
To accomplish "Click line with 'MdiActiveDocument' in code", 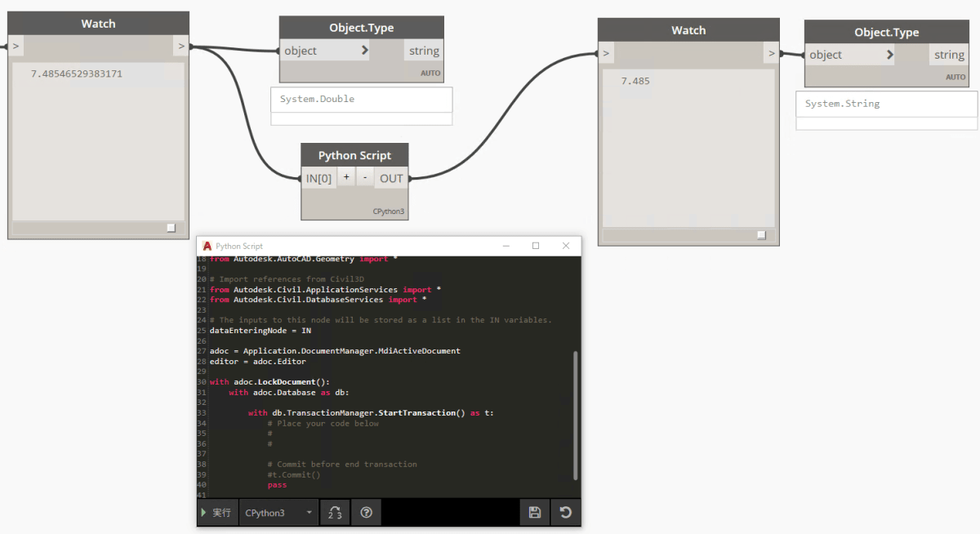I will pos(335,351).
